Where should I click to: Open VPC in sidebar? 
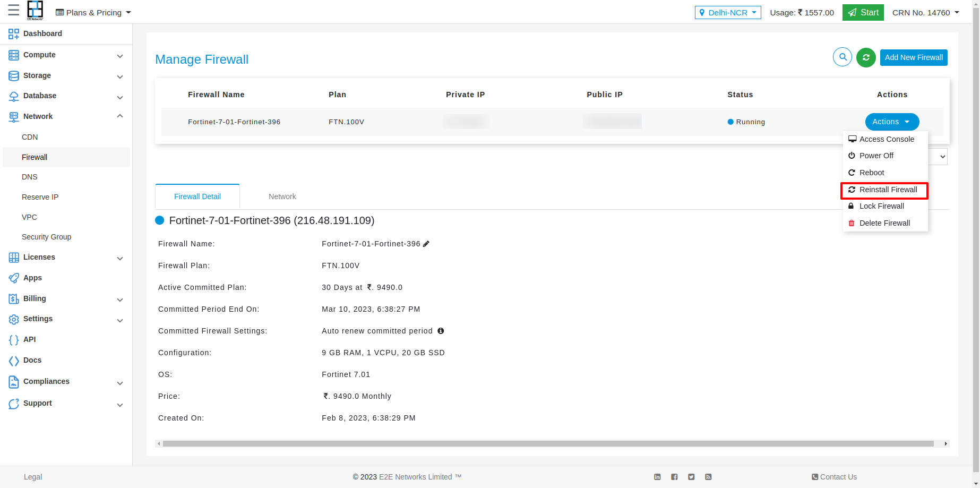[29, 217]
